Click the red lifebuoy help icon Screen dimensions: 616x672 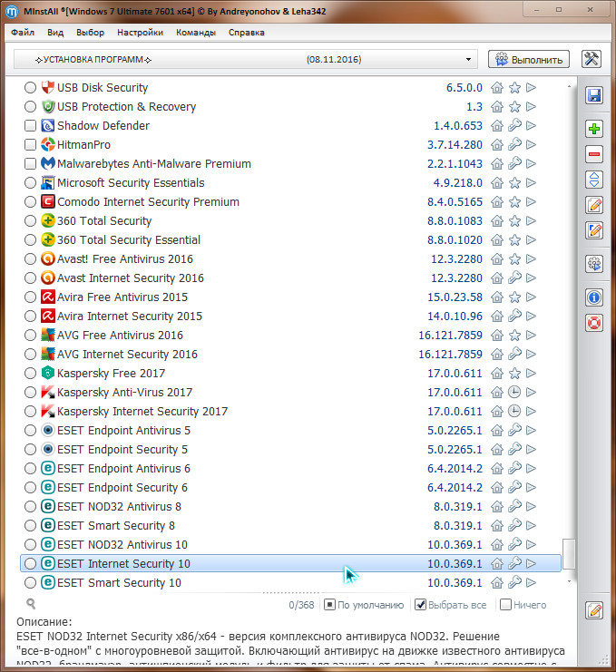[x=594, y=323]
